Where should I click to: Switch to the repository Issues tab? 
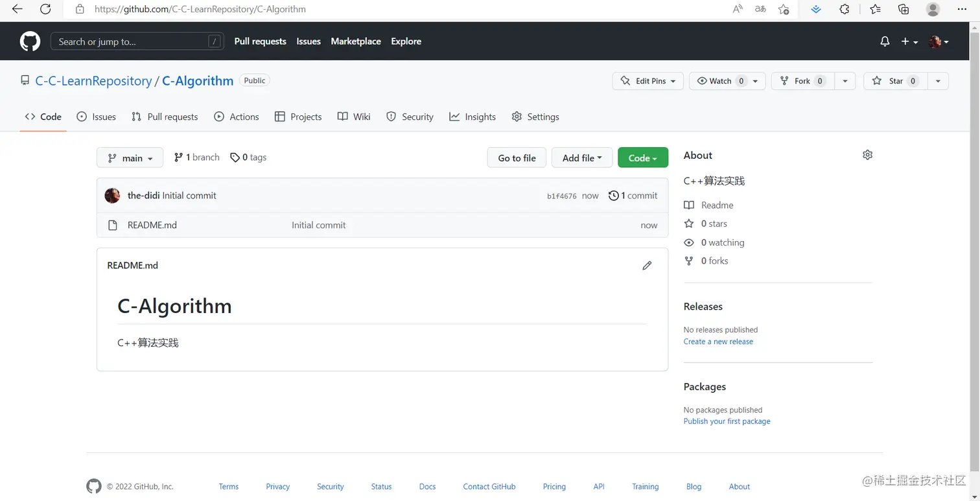tap(97, 117)
